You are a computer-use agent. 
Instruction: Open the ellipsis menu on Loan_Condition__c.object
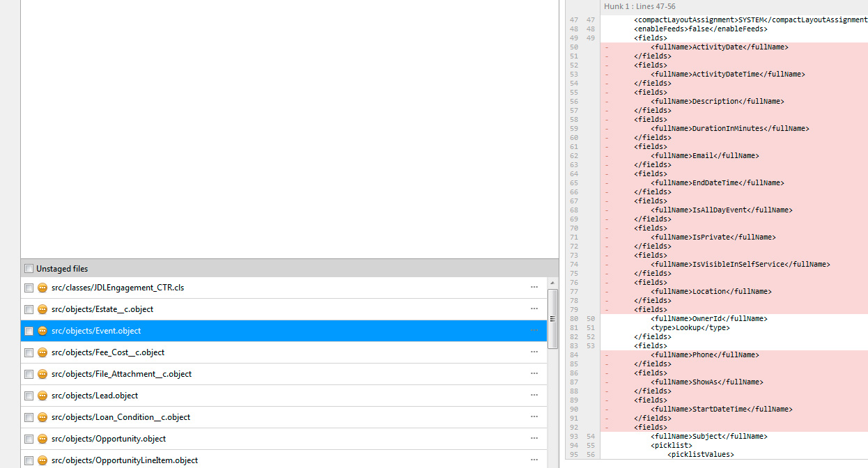[534, 416]
